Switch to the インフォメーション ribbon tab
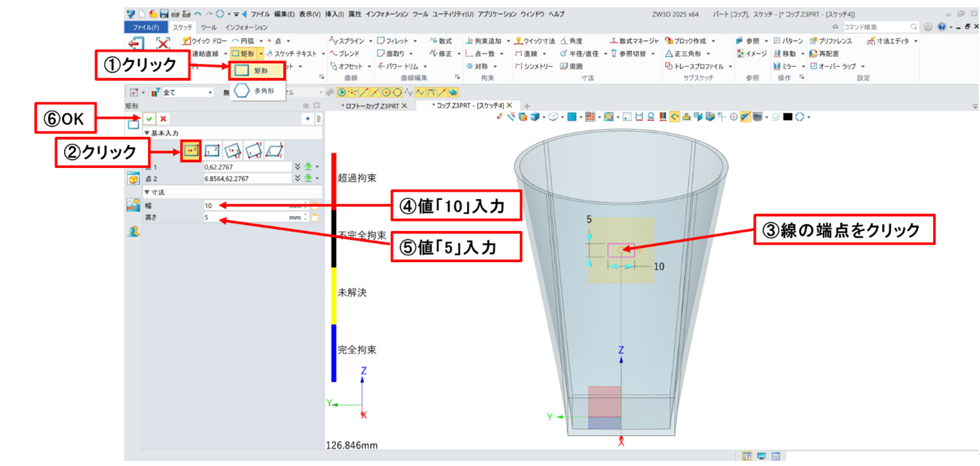980x466 pixels. click(246, 27)
